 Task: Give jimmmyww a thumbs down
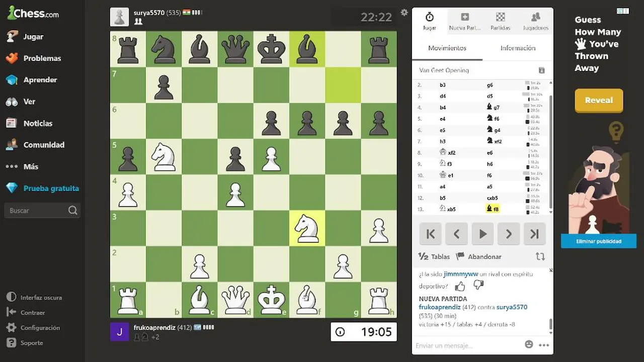click(x=478, y=286)
